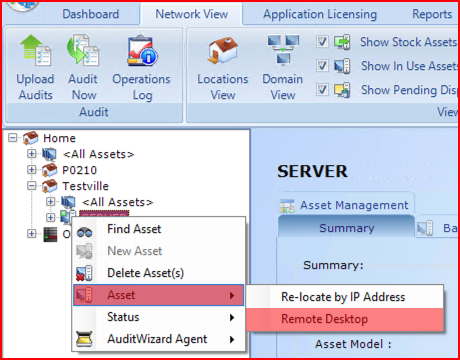Click top-level All Assets computers icon
The width and height of the screenshot is (460, 360).
click(x=49, y=154)
